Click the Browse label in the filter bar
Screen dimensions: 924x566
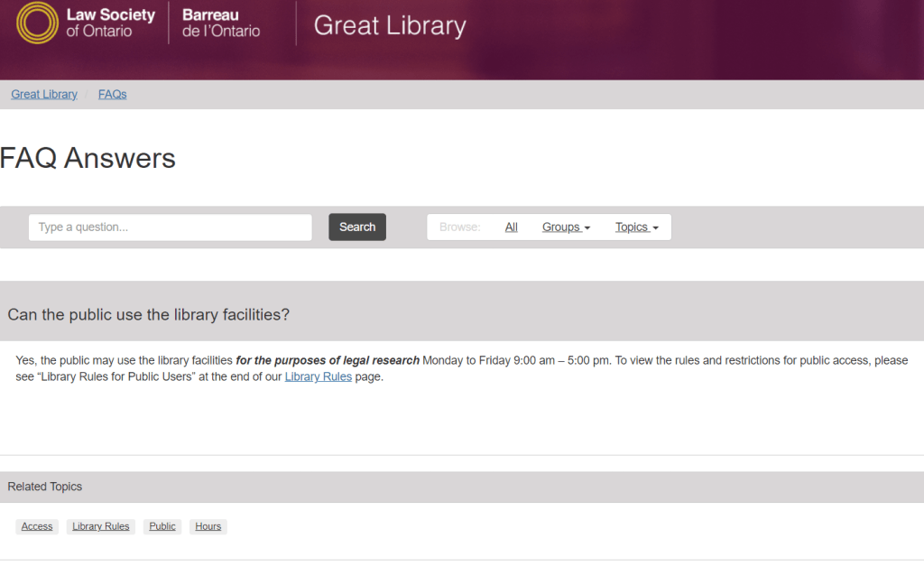tap(459, 227)
